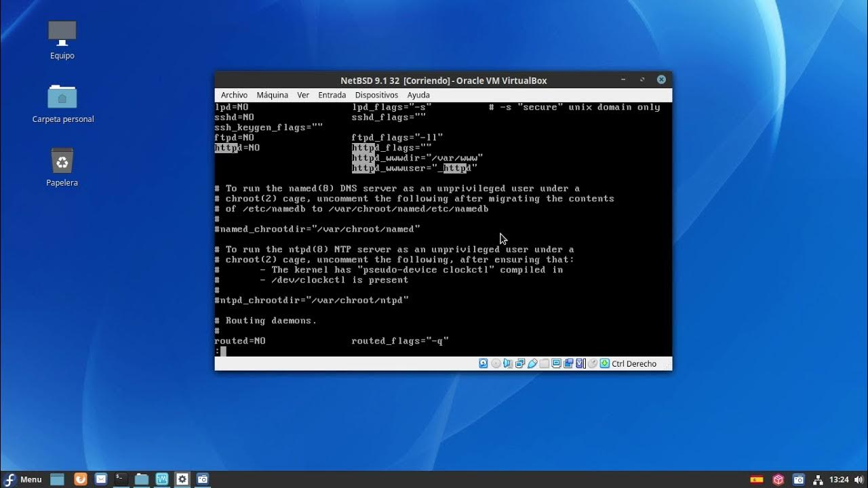Image resolution: width=868 pixels, height=488 pixels.
Task: Click the lpd_flags="-s" text
Action: [391, 107]
